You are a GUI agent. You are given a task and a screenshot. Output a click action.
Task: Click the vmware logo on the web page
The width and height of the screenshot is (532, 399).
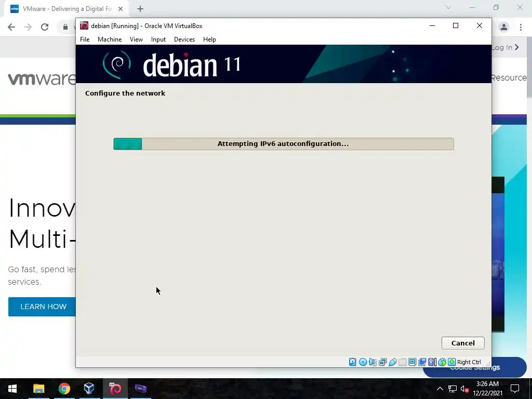[x=42, y=79]
